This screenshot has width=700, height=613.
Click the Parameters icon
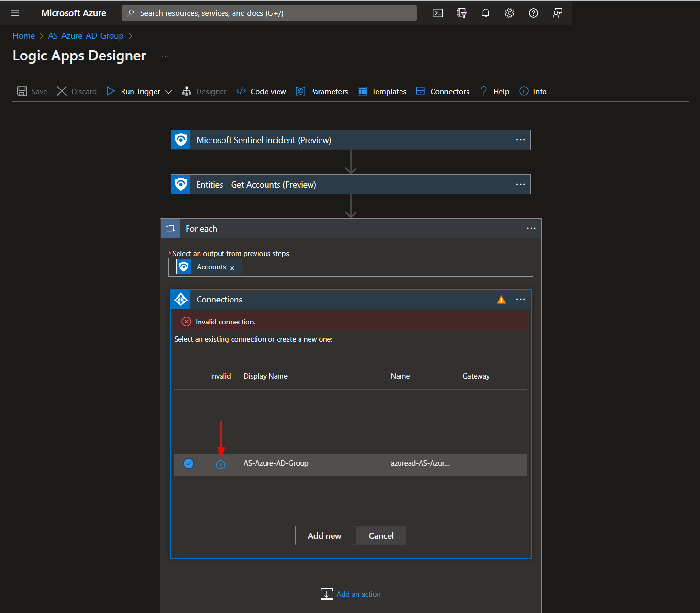300,91
